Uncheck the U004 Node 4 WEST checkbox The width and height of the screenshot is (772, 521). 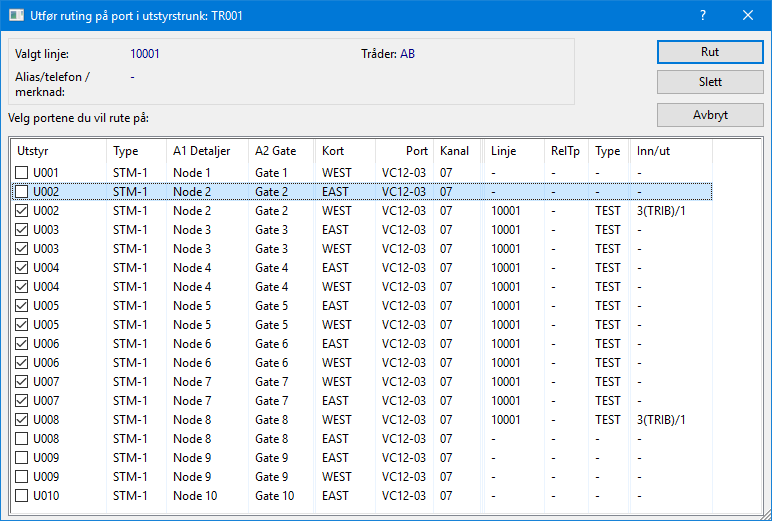click(x=22, y=287)
